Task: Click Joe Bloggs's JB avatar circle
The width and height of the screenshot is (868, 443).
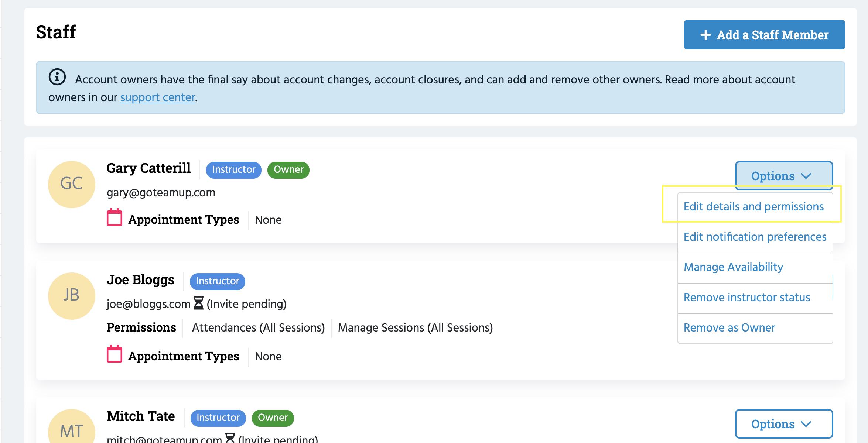Action: 72,296
